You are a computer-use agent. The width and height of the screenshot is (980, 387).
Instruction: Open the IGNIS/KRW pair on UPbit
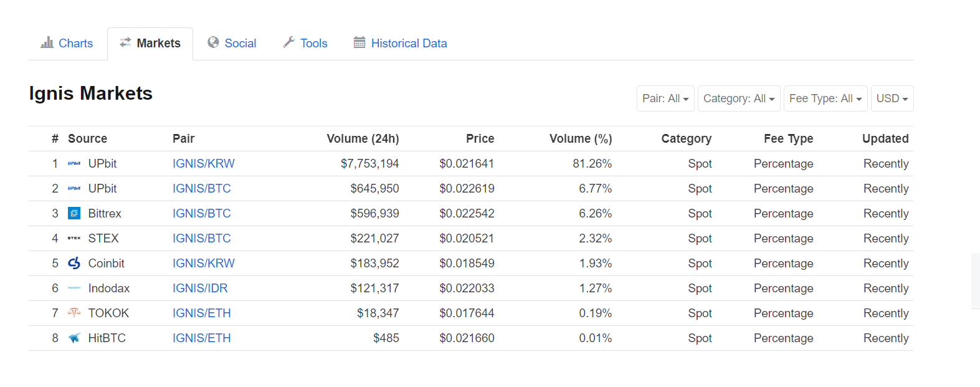pos(204,163)
